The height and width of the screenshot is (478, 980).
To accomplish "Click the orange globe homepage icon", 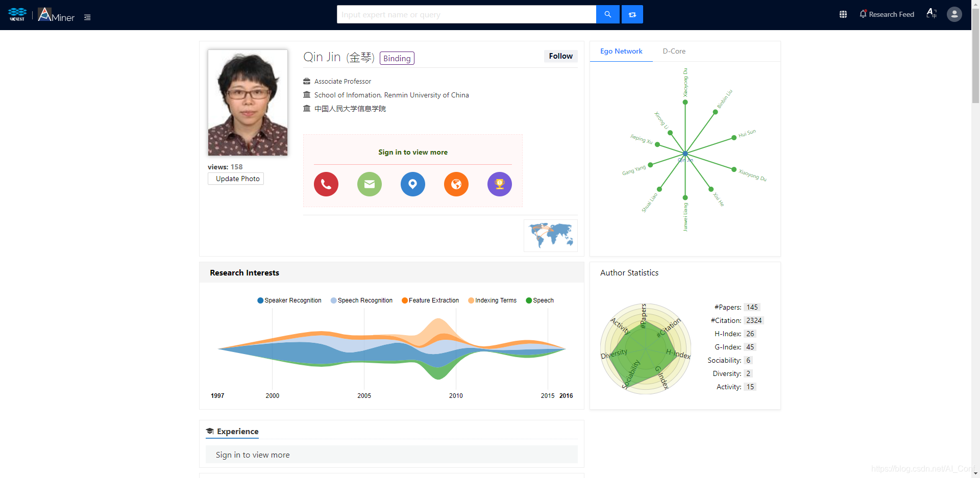I will (x=456, y=184).
